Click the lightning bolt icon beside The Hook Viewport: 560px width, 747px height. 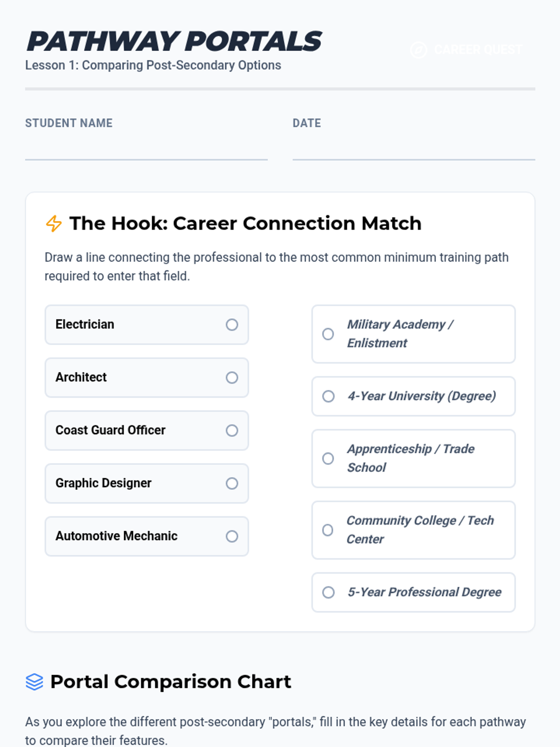point(54,224)
